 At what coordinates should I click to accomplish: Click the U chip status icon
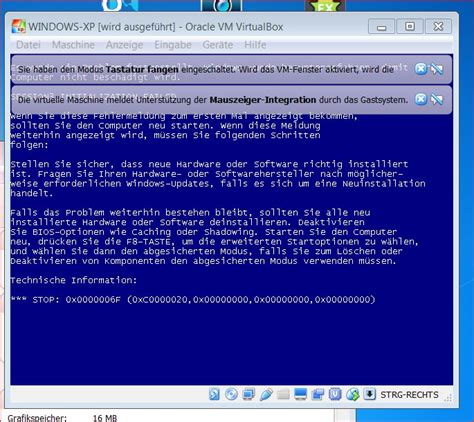pos(335,394)
